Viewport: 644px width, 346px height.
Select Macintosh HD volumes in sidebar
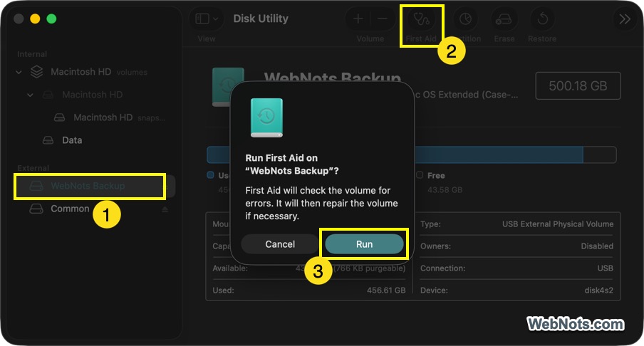coord(98,72)
